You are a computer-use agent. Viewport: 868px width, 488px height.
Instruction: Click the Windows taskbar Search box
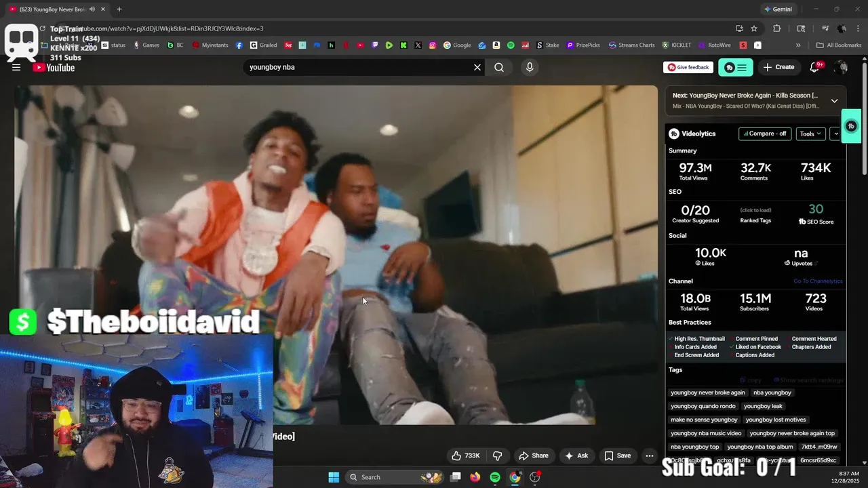point(395,477)
